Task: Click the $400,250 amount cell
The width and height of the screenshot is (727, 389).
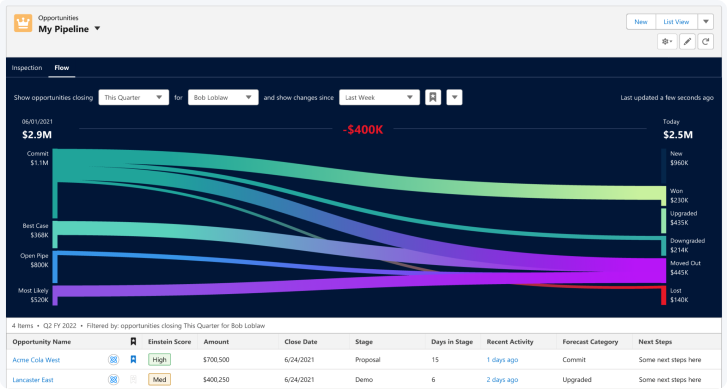Action: [216, 380]
